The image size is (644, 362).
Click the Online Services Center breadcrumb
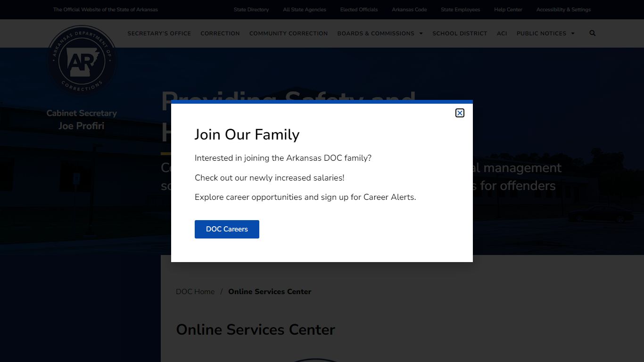click(x=270, y=292)
